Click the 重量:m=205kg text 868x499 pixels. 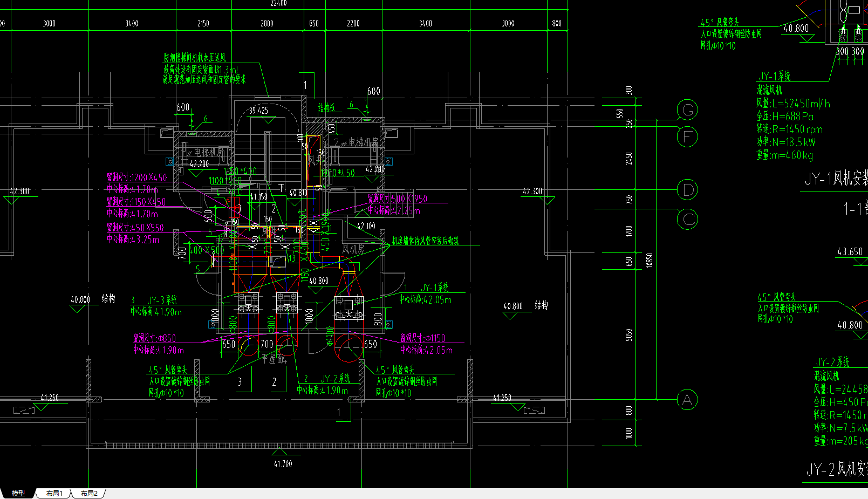[840, 441]
